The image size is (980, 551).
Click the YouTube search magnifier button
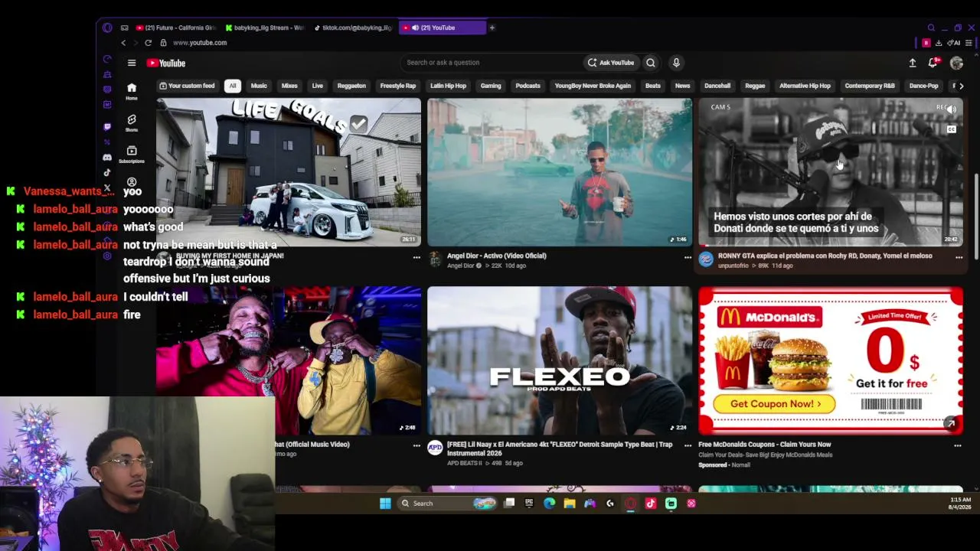tap(651, 63)
